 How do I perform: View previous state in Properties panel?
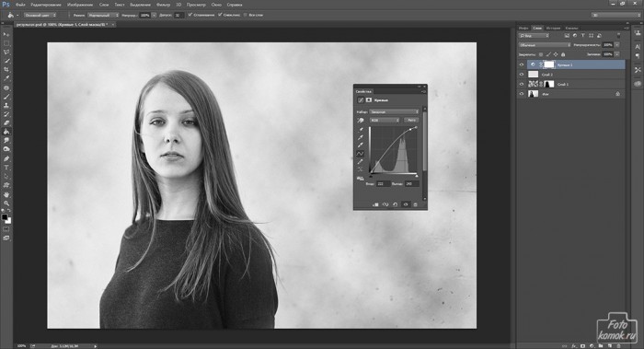coord(385,204)
